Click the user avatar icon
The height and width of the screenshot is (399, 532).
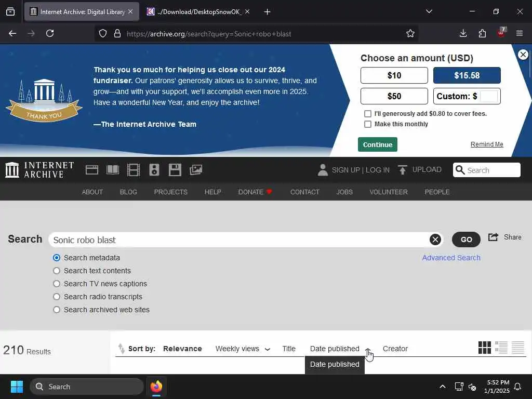click(323, 170)
